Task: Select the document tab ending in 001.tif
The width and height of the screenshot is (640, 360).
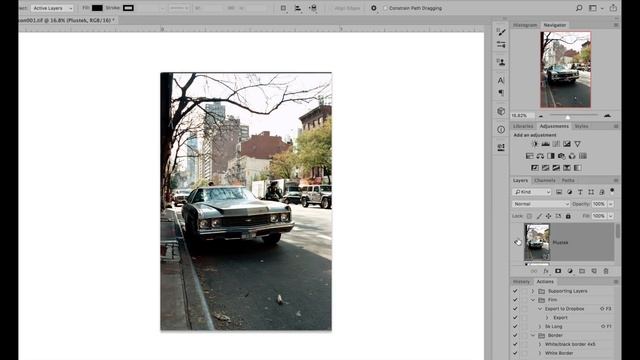Action: [x=68, y=20]
